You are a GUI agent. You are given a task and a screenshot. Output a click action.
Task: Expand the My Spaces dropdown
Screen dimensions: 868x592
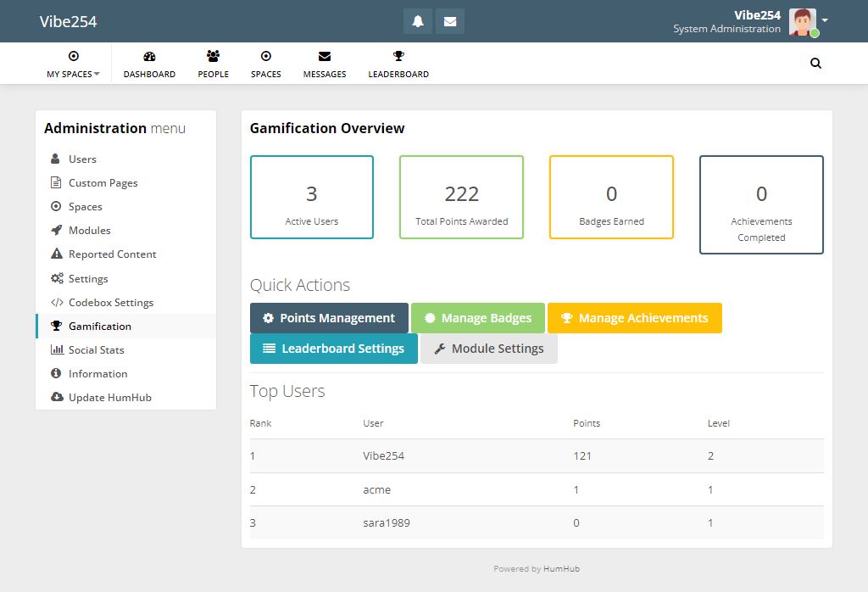pos(73,64)
